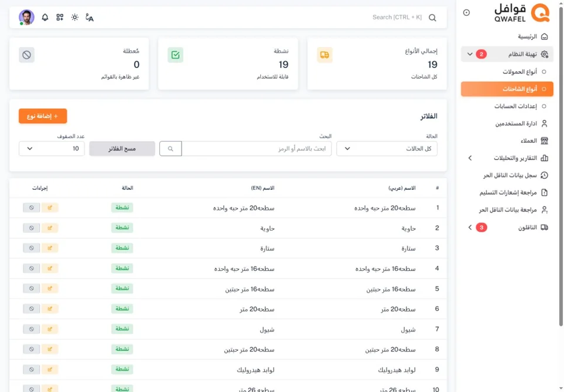Open أنواع الحمولات submenu item
Image resolution: width=564 pixels, height=392 pixels.
[x=507, y=72]
